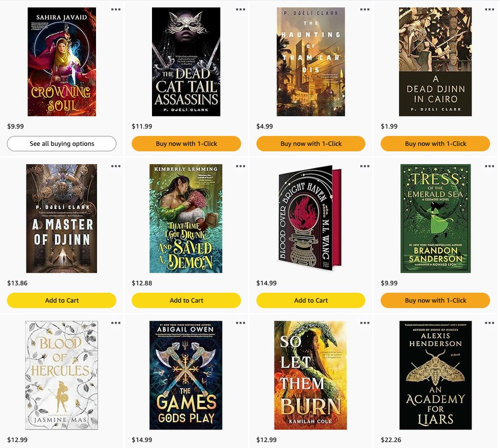Viewport: 500px width, 448px height.
Task: Buy The Dead Cat Tail Assassins with 1-Click
Action: [x=186, y=144]
